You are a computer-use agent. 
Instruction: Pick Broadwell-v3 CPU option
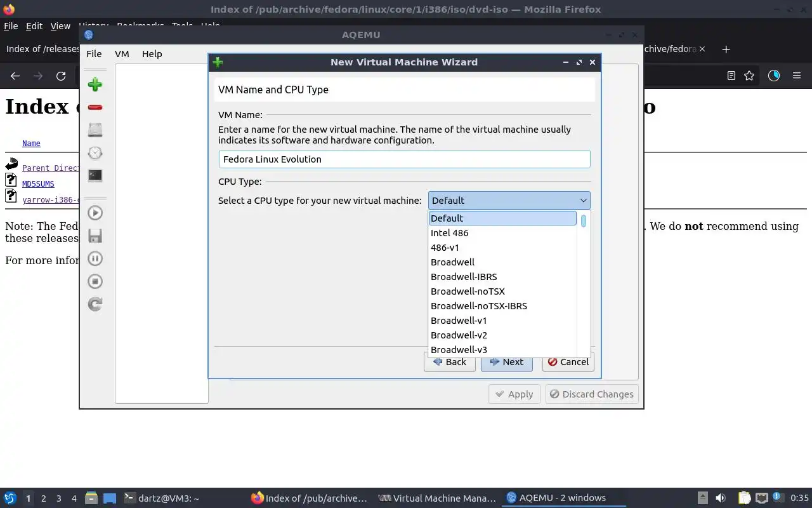pyautogui.click(x=502, y=349)
